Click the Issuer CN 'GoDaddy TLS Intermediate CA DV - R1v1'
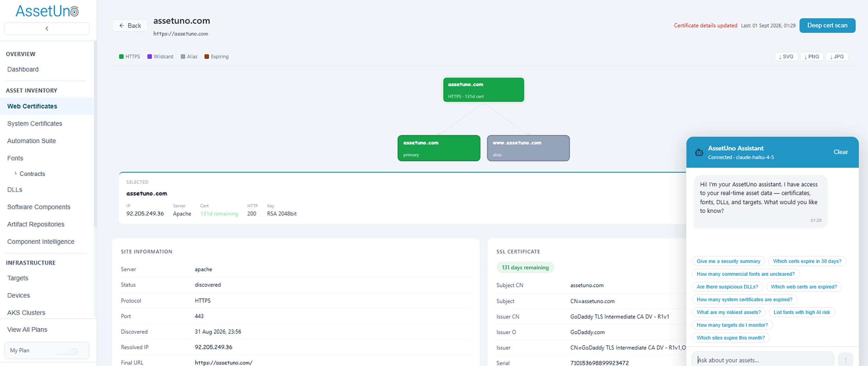The image size is (868, 366). click(x=620, y=317)
